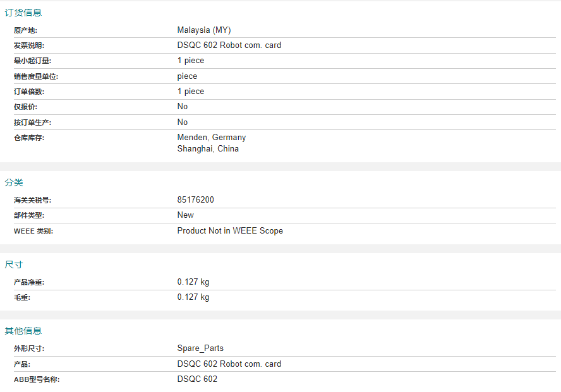Click the Menden, Germany warehouse entry
This screenshot has height=392, width=561.
[x=212, y=138]
